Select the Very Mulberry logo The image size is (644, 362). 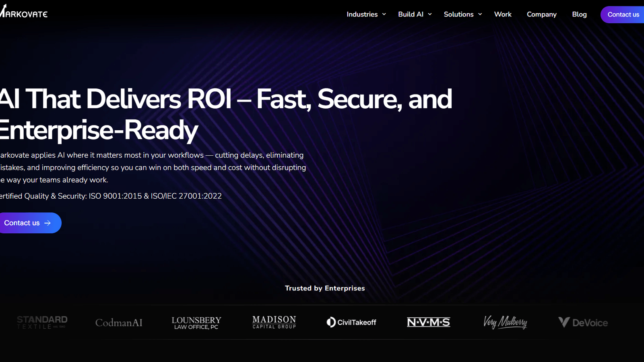pos(505,322)
